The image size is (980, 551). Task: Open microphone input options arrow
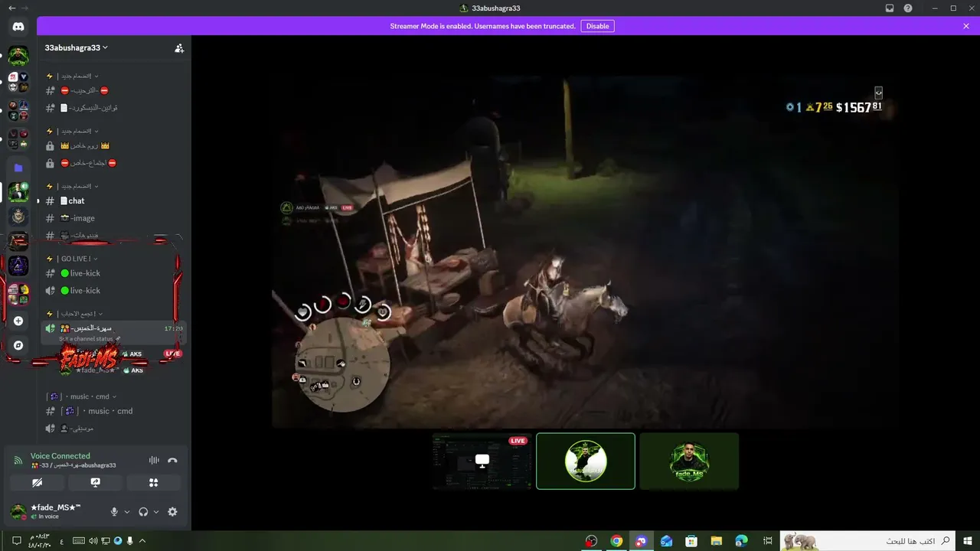click(127, 512)
